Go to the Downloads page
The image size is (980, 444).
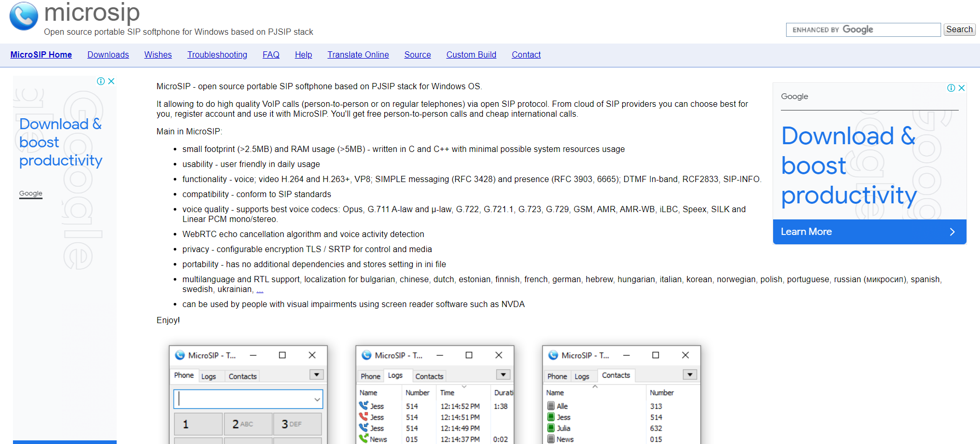(x=108, y=54)
